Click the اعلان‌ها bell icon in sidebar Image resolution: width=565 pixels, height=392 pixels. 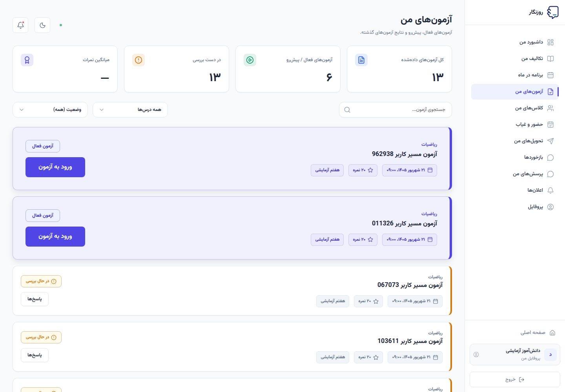pos(550,191)
